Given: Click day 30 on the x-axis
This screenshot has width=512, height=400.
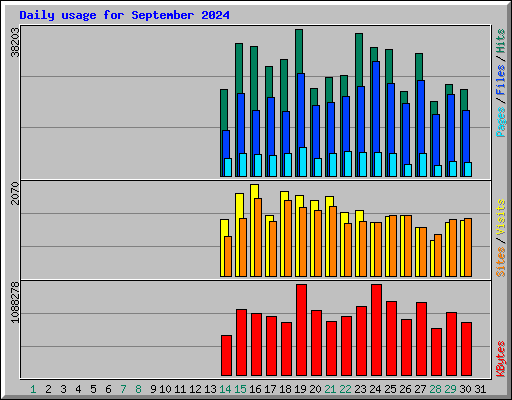Looking at the screenshot, I should click(x=465, y=389).
